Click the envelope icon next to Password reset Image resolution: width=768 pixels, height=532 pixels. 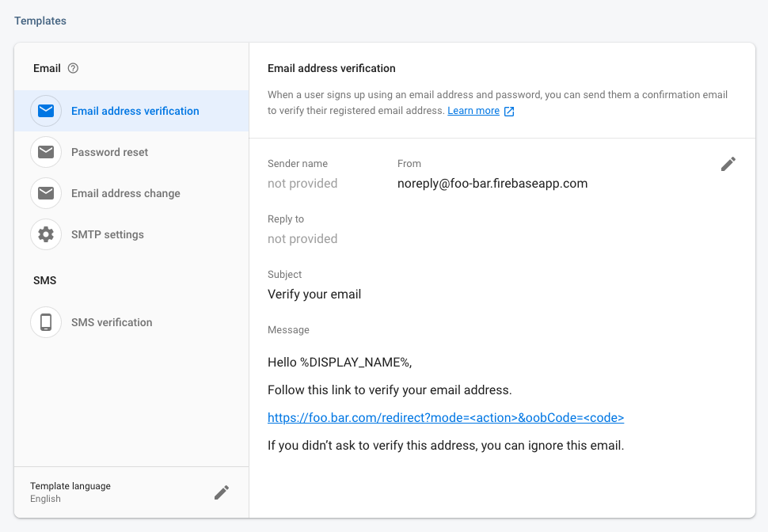[46, 152]
